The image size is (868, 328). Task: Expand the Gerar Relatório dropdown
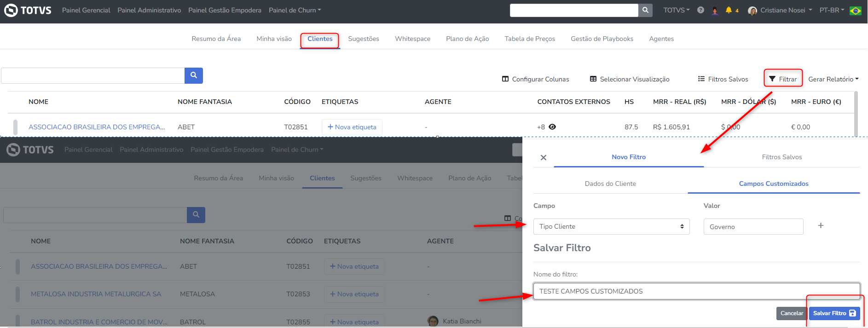[833, 79]
